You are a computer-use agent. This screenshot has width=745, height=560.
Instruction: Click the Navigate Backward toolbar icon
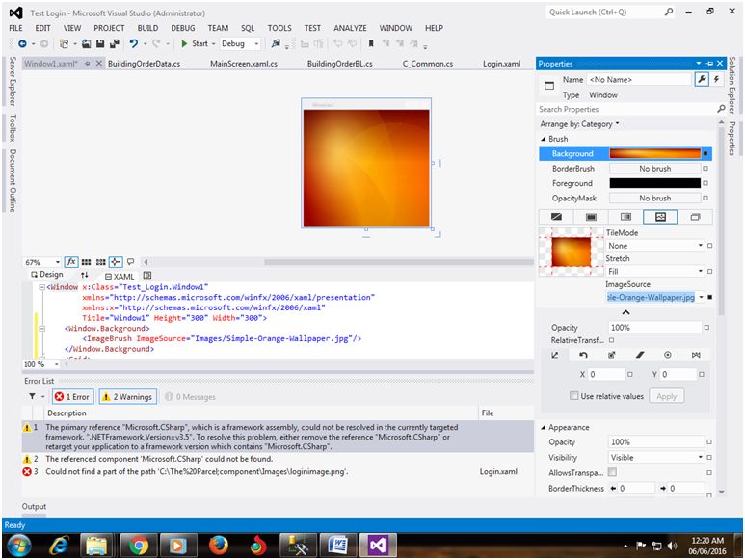tap(22, 43)
